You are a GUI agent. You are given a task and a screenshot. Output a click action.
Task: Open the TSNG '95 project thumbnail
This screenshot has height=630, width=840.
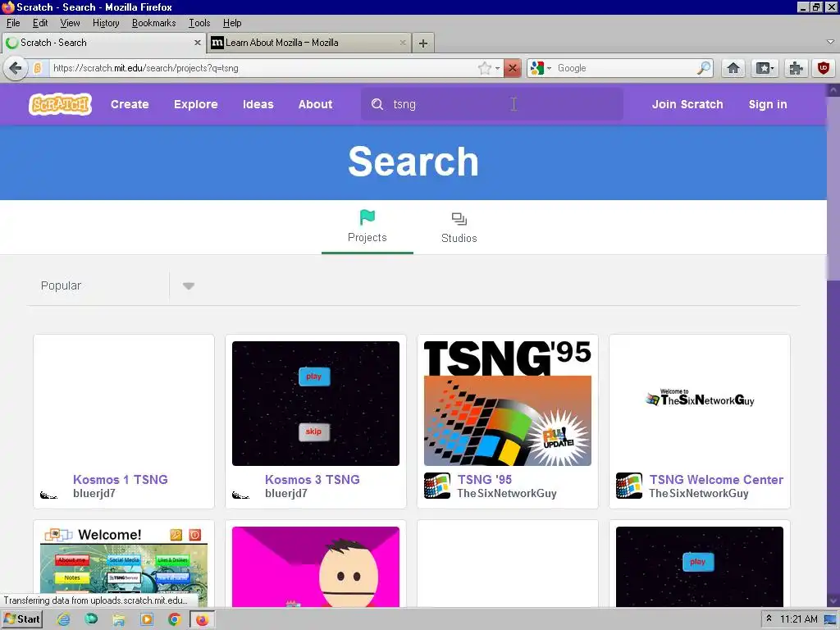click(507, 404)
